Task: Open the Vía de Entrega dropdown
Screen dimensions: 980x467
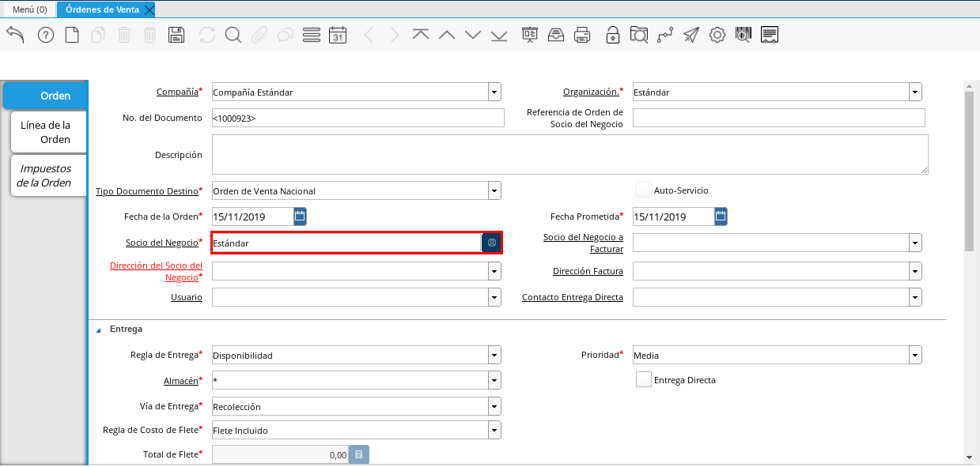Action: click(x=494, y=407)
